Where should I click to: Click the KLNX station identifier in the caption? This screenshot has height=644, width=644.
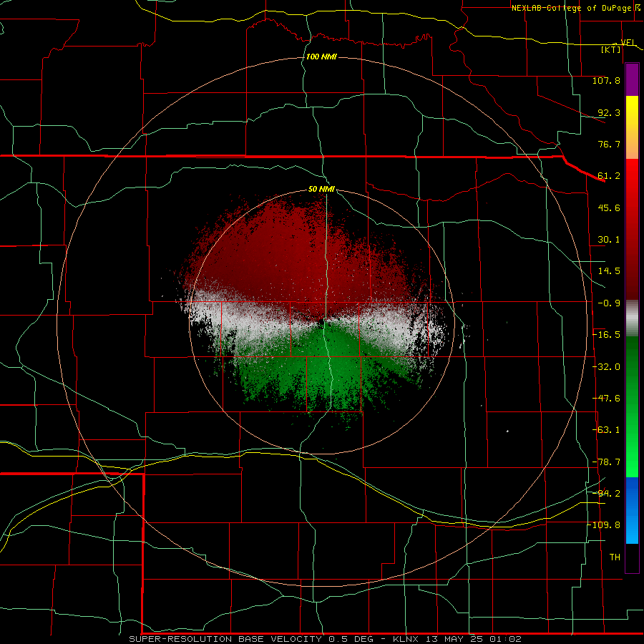pos(405,639)
